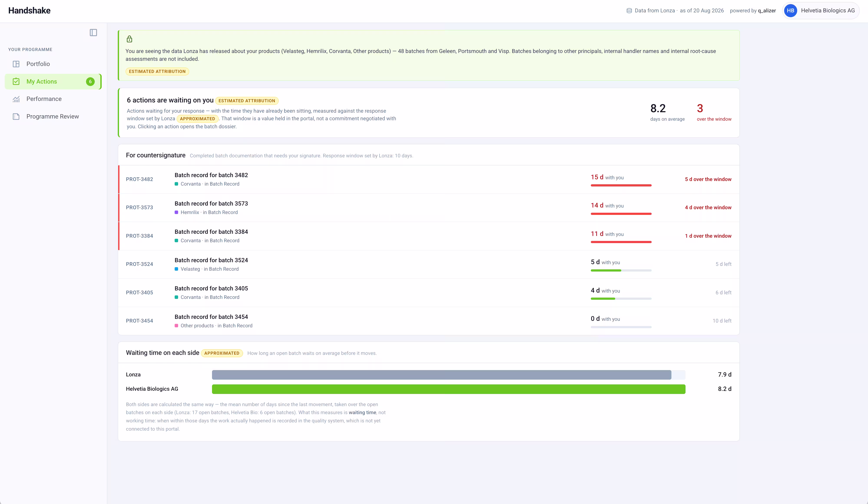Click the 15 d with you label
868x504 pixels.
click(607, 177)
